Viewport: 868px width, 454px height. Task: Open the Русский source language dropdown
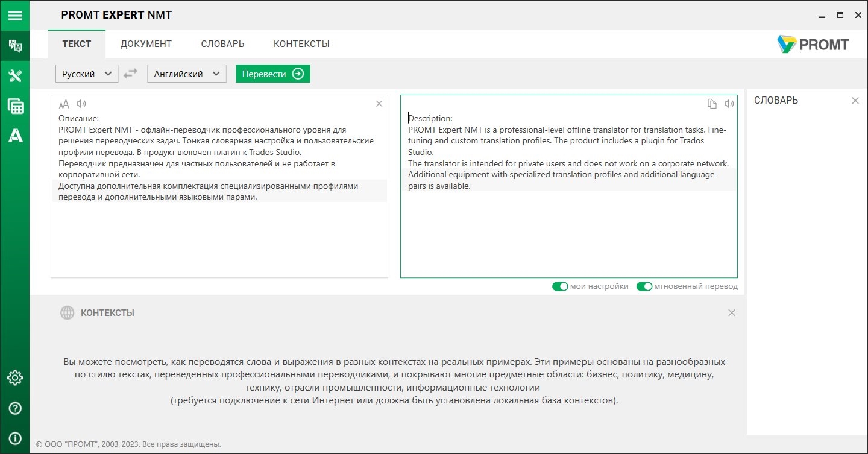tap(87, 74)
